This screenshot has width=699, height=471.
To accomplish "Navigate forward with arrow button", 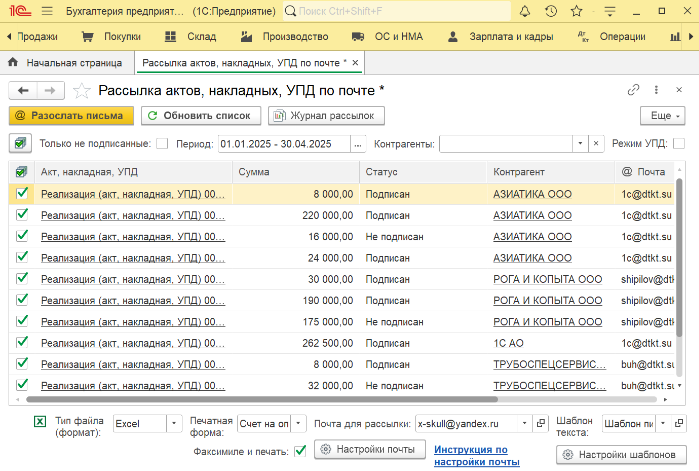I will coord(50,90).
